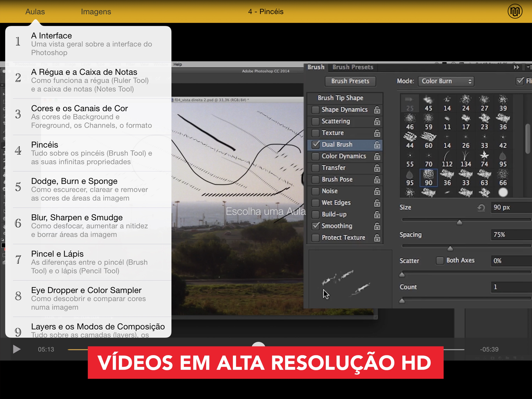
Task: Click the Spacing slider handle
Action: pyautogui.click(x=450, y=248)
